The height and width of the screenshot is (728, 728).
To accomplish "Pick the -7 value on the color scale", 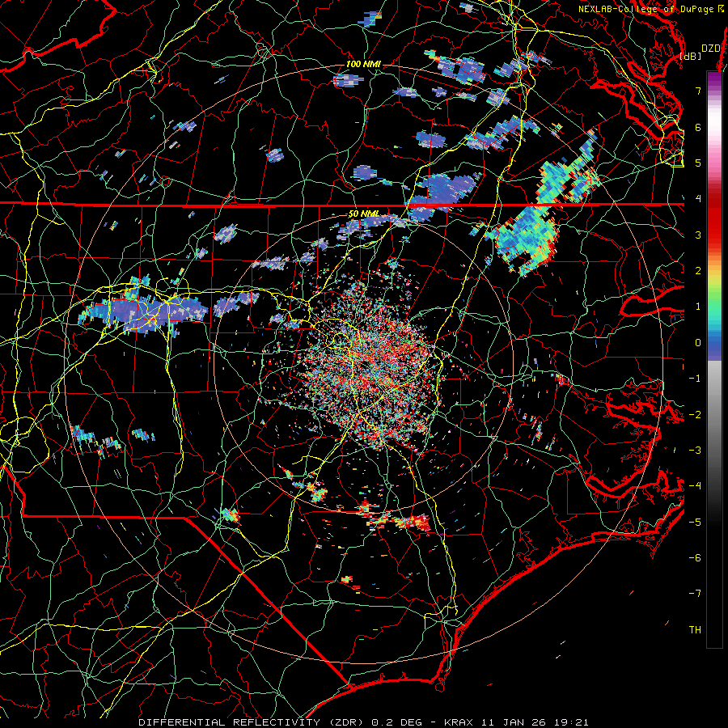I will coord(695,594).
